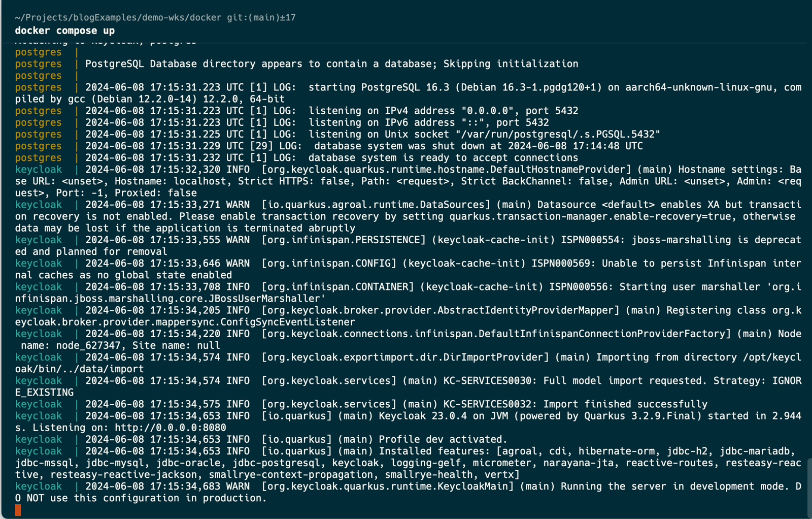812x519 pixels.
Task: Click the "jdbc-postgresql" installed feature
Action: click(276, 463)
